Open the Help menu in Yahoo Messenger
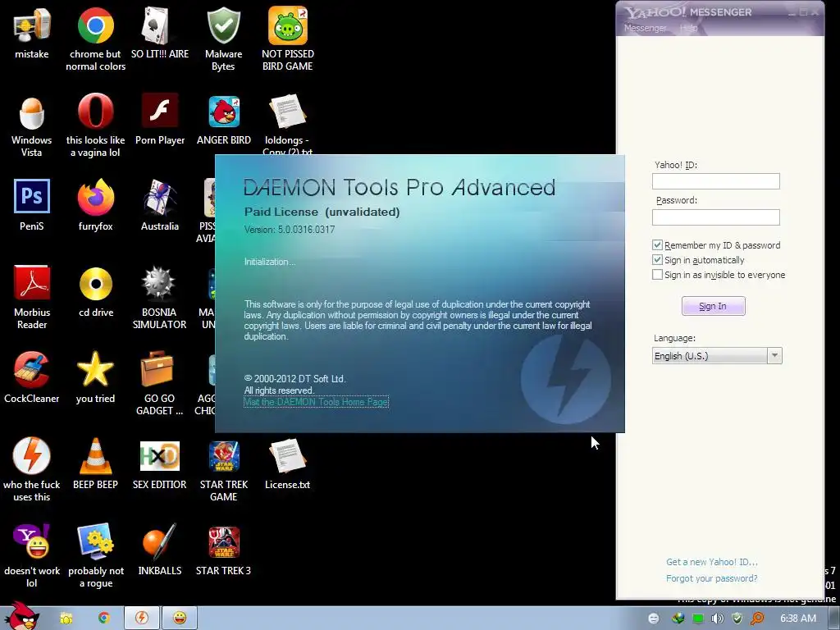 tap(688, 28)
